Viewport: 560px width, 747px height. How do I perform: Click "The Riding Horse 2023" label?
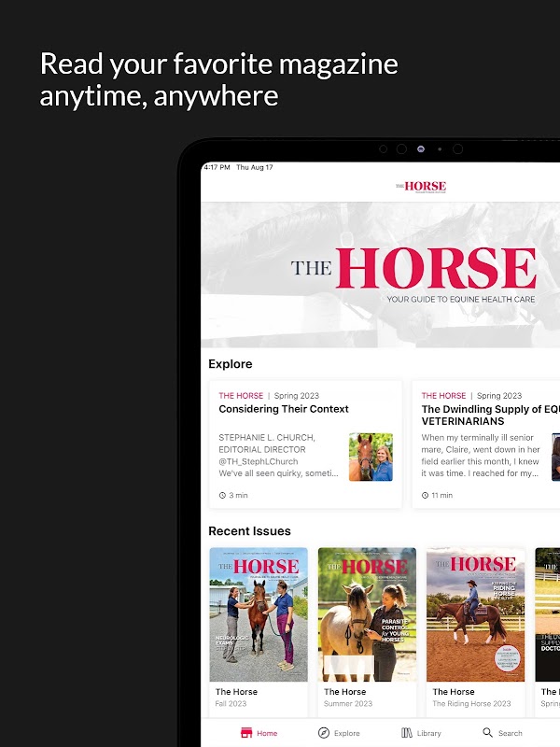click(471, 704)
